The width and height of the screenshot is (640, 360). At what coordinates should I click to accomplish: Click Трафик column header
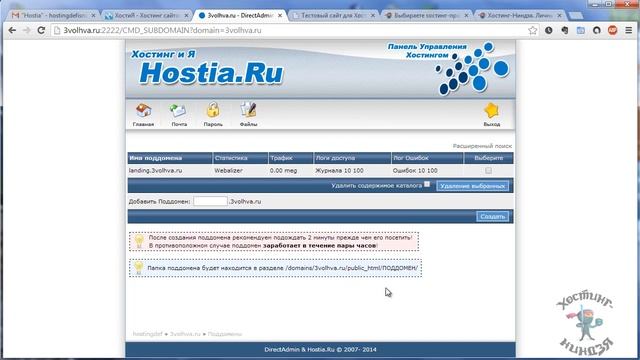point(281,158)
